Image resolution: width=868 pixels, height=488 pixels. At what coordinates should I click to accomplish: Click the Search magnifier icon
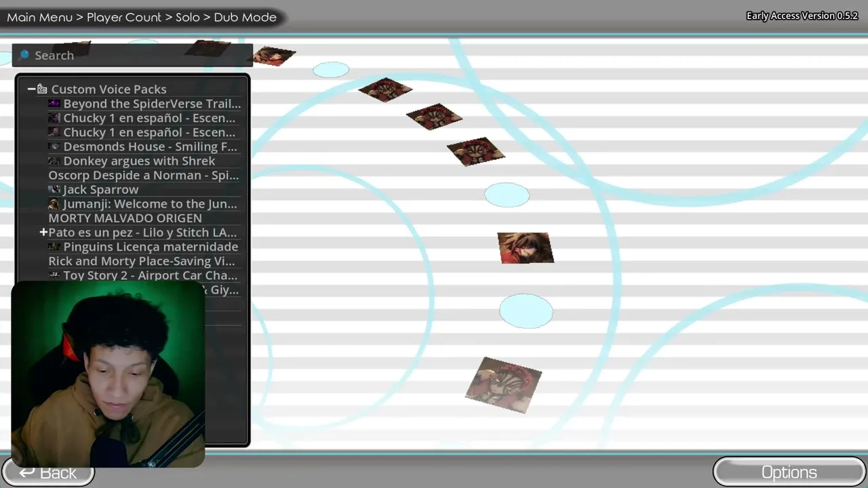[x=24, y=55]
